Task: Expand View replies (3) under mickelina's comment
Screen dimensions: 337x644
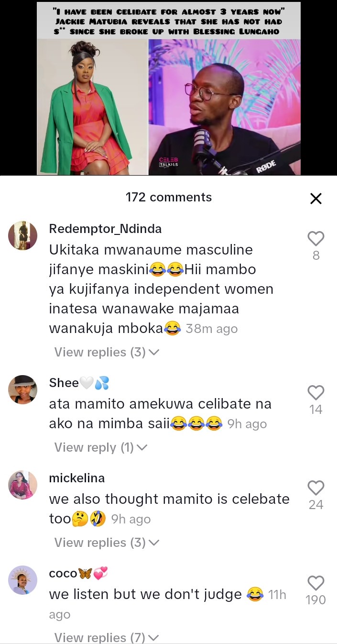Action: 107,543
